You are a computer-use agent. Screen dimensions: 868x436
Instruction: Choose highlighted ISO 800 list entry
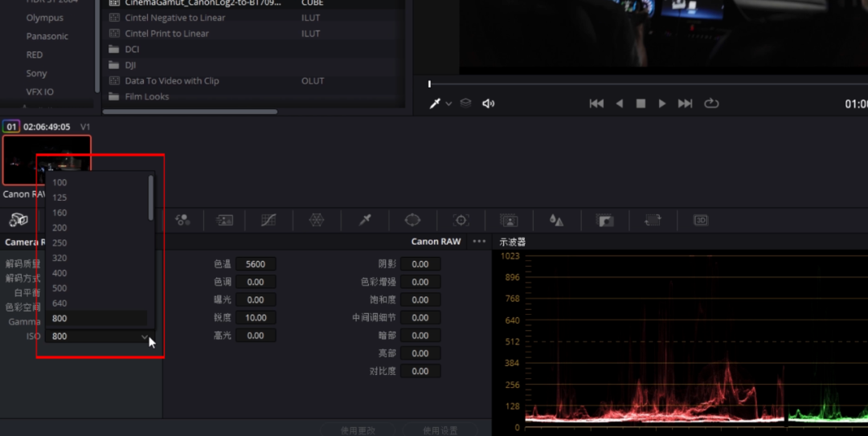point(97,318)
